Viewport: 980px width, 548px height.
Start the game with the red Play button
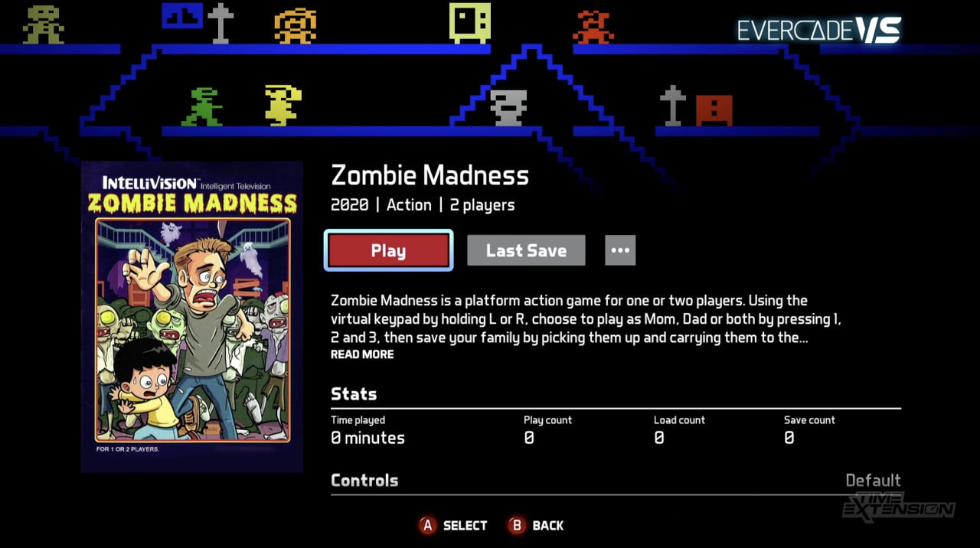click(388, 250)
